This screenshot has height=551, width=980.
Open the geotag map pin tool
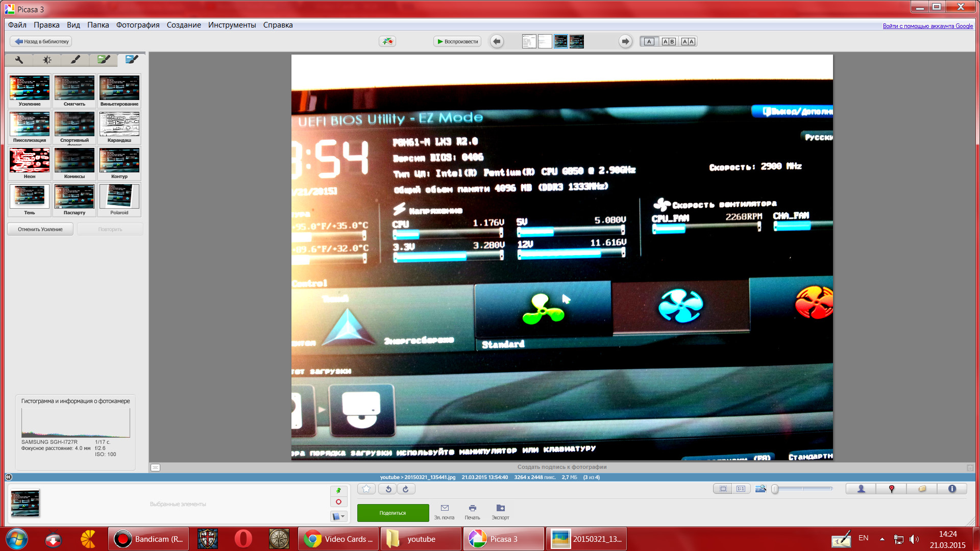pyautogui.click(x=891, y=488)
